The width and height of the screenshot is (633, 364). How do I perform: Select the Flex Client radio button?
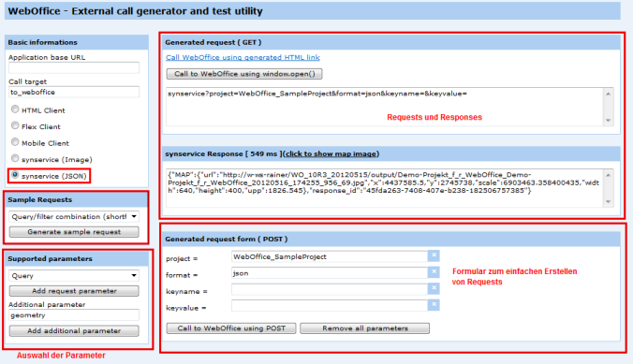point(15,125)
